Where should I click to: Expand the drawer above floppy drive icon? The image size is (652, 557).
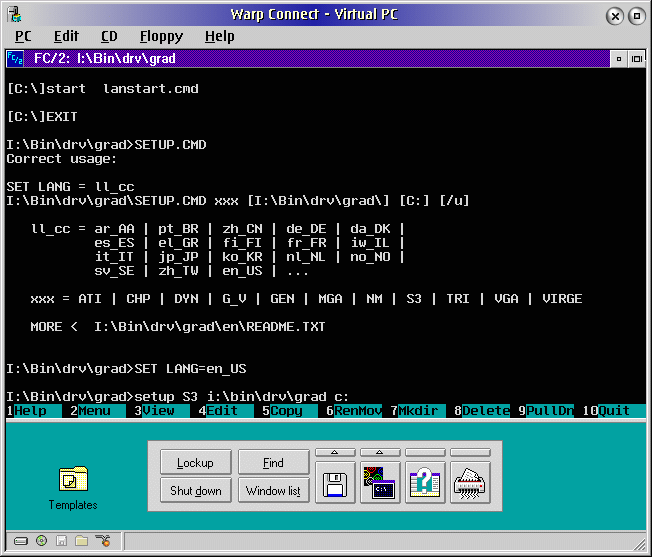tap(335, 452)
